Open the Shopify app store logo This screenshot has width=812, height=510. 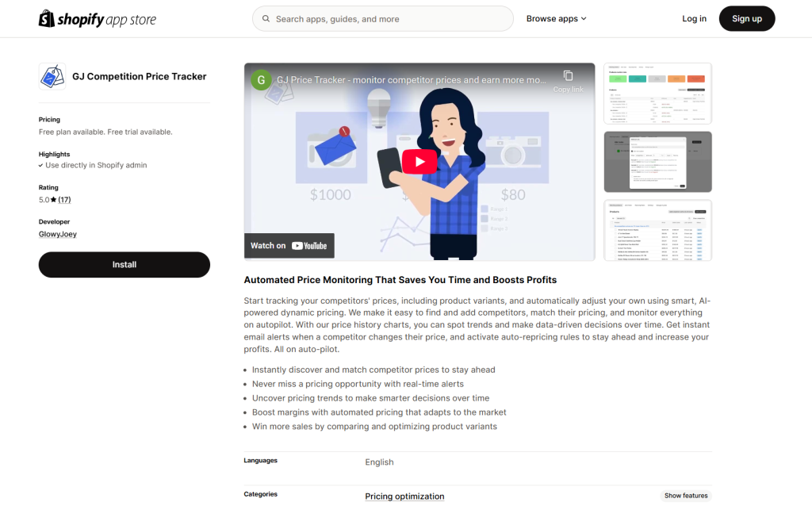pyautogui.click(x=98, y=19)
